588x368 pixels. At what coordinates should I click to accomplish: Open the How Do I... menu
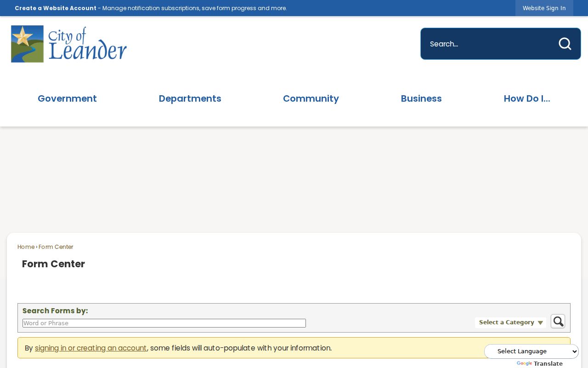pyautogui.click(x=527, y=98)
